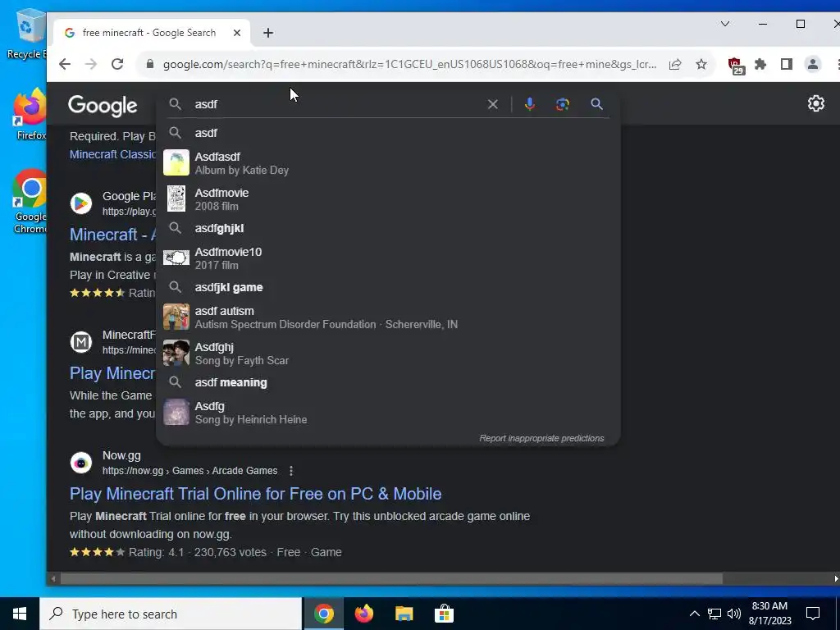Screen dimensions: 840x630
Task: Open the Windows Start menu
Action: pos(20,614)
